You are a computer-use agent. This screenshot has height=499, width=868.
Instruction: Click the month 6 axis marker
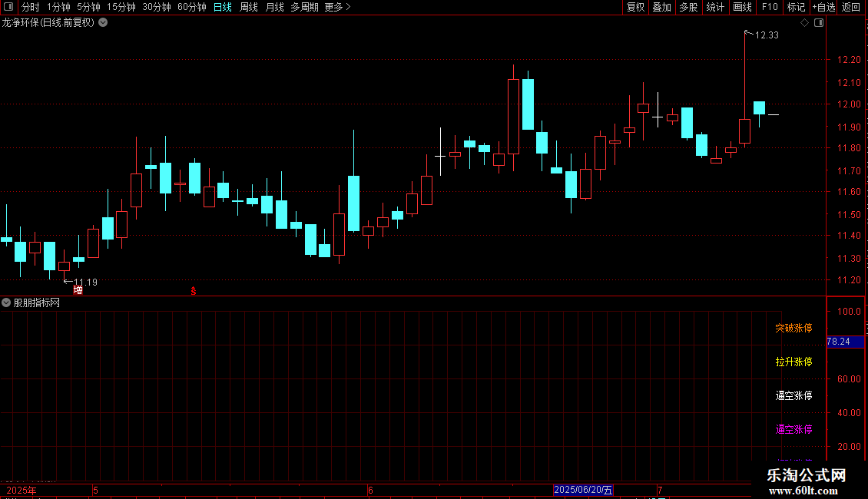pyautogui.click(x=370, y=490)
